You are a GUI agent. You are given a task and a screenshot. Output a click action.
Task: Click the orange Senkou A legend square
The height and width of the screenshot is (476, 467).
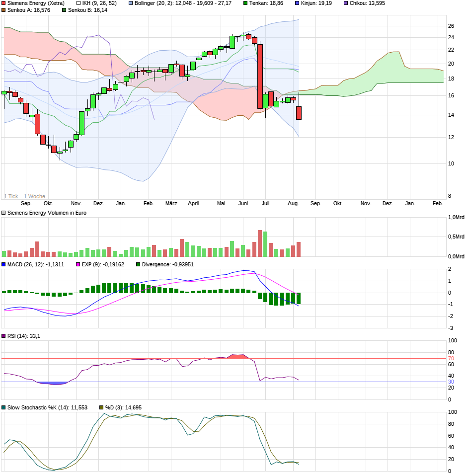point(4,11)
